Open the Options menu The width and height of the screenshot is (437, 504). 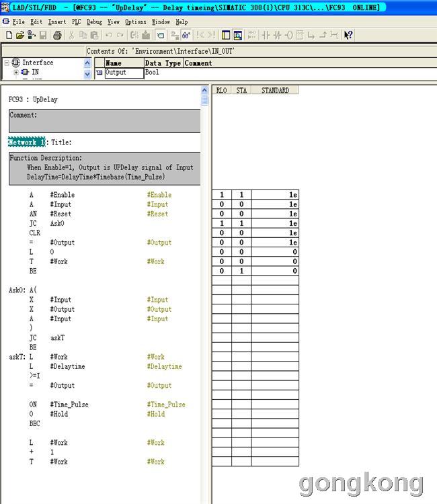[x=135, y=22]
